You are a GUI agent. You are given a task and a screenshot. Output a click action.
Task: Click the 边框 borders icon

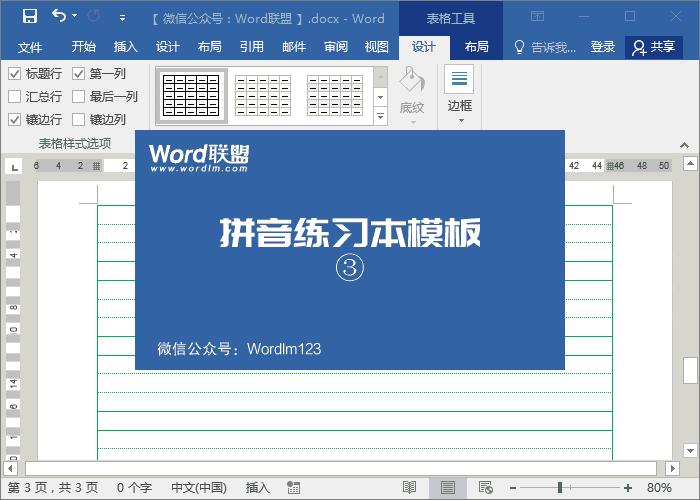[459, 79]
